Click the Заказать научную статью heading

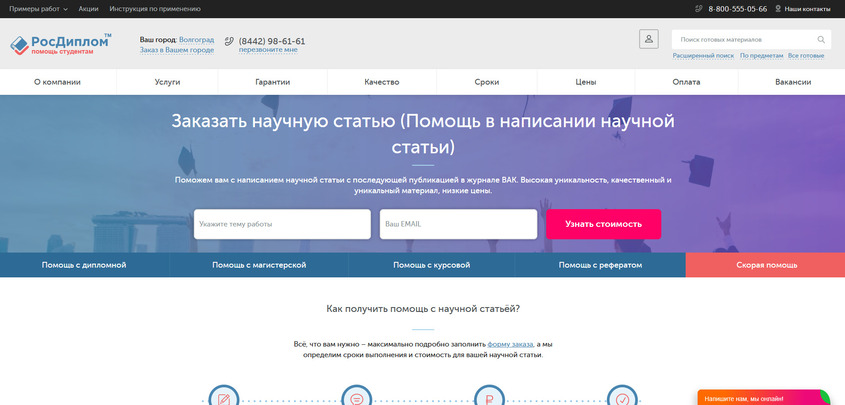423,134
